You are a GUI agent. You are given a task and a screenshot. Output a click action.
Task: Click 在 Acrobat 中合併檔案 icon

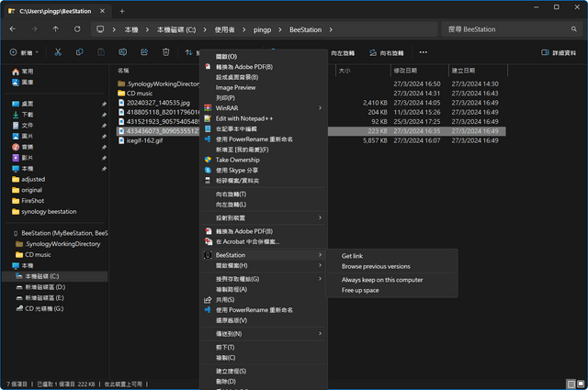tap(209, 242)
